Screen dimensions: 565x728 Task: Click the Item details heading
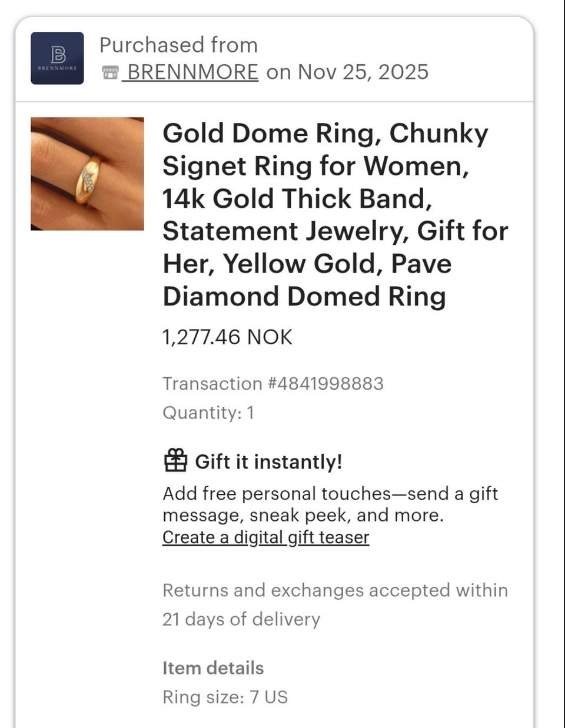coord(213,668)
